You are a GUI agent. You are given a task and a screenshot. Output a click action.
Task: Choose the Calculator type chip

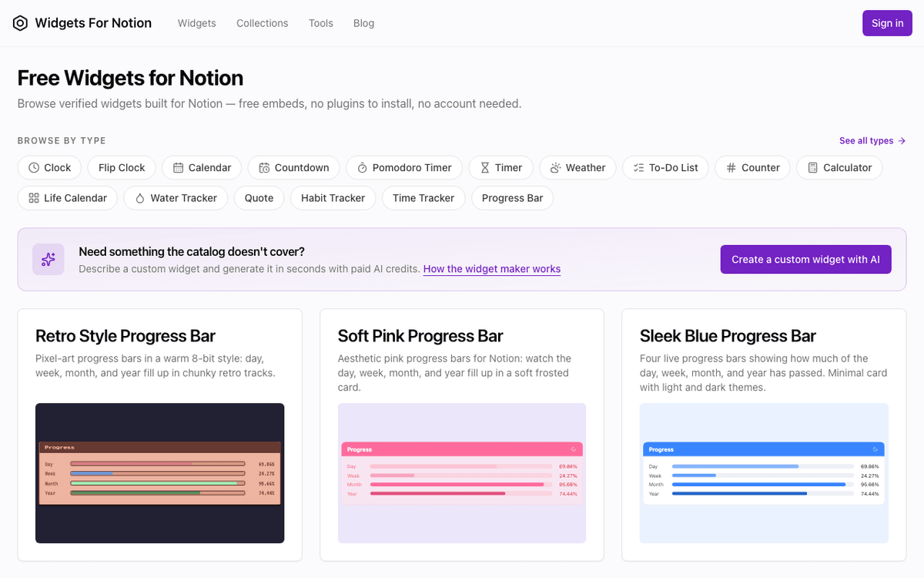(839, 168)
